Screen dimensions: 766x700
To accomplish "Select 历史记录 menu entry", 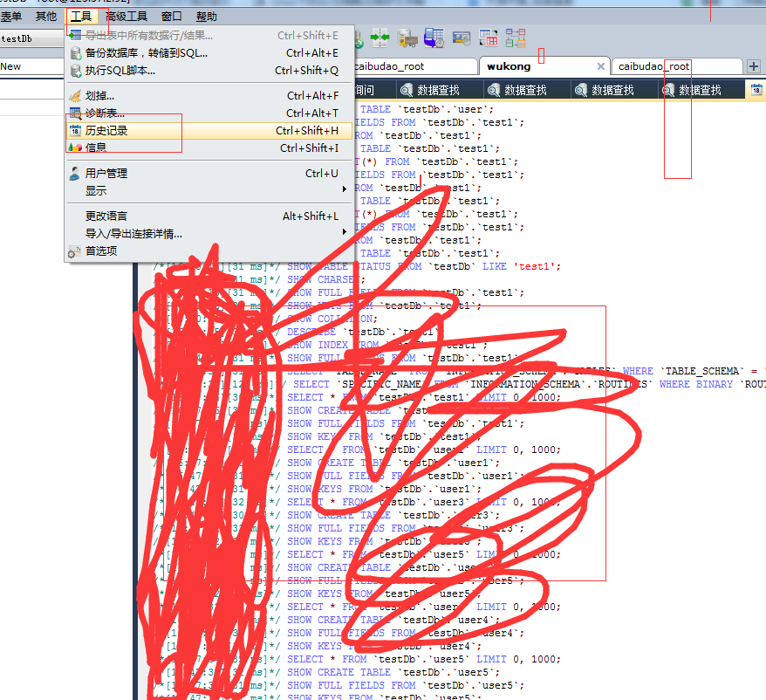I will tap(209, 131).
